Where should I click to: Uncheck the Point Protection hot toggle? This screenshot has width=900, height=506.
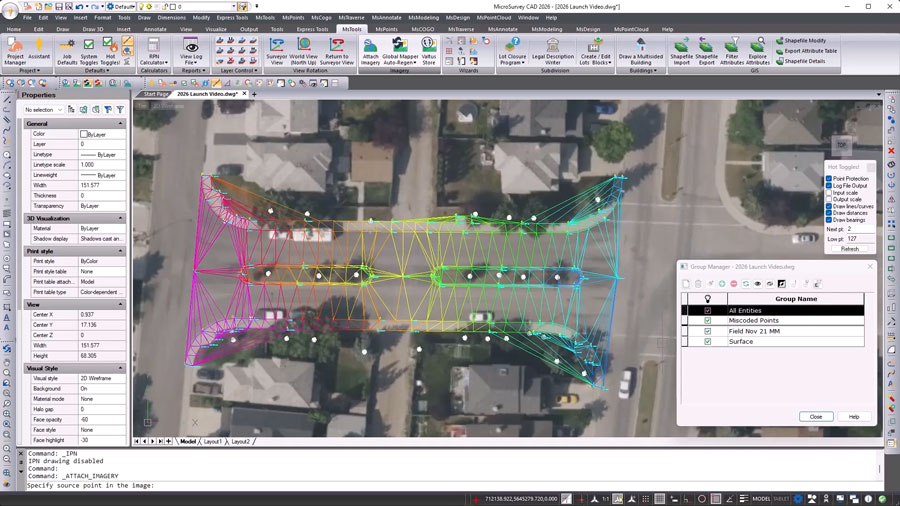[x=829, y=179]
